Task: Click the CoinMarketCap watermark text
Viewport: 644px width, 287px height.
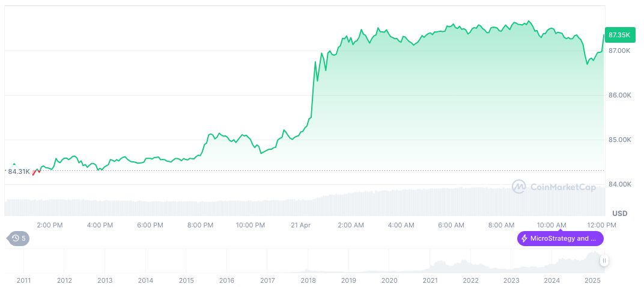Action: (563, 187)
